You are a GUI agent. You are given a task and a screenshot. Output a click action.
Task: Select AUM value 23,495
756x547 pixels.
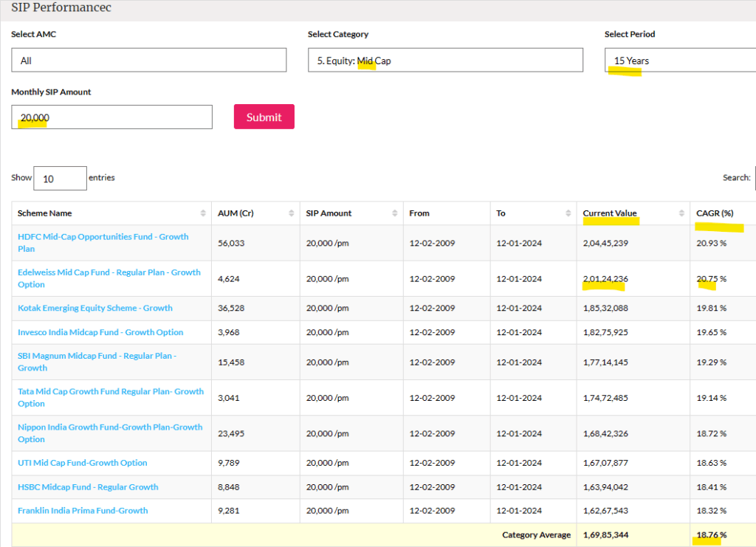231,434
